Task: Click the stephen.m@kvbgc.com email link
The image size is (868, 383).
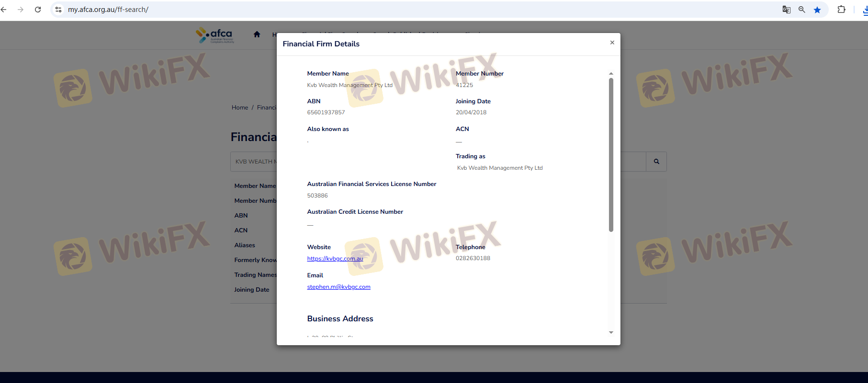Action: (338, 287)
